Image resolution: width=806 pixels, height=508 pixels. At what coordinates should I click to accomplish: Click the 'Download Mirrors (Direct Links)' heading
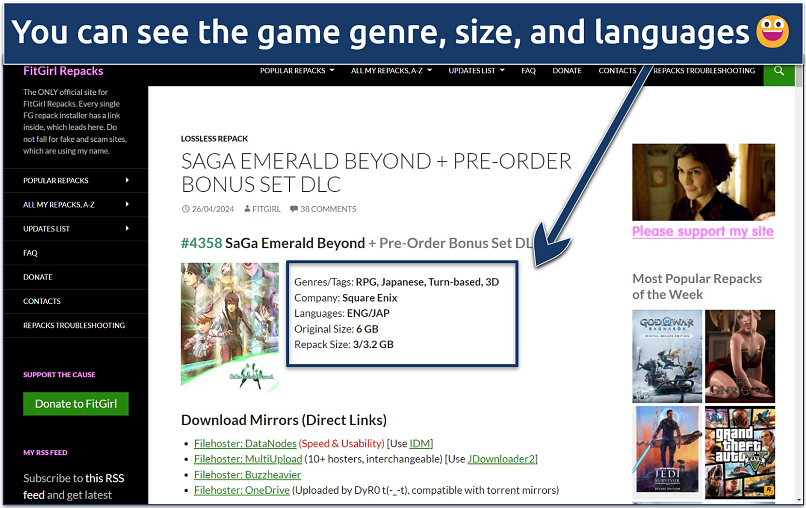click(x=284, y=420)
